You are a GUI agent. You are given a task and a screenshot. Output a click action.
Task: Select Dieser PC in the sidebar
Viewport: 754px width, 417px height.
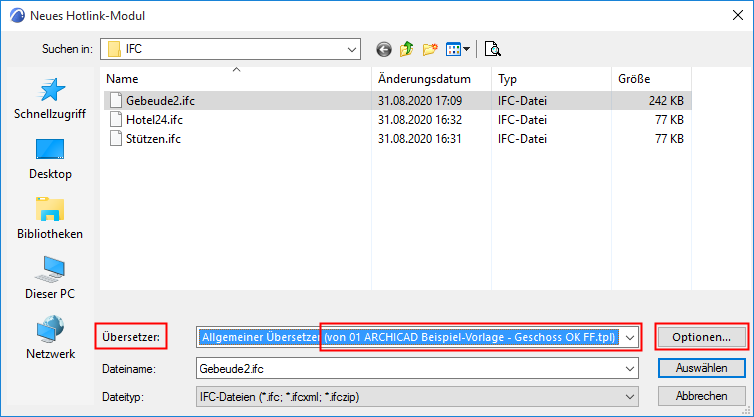point(50,278)
